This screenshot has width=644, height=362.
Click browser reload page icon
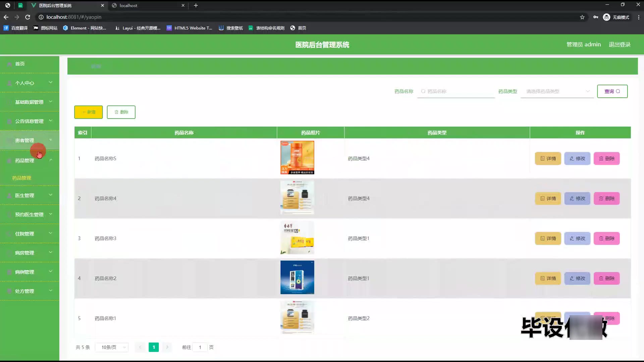pos(28,17)
